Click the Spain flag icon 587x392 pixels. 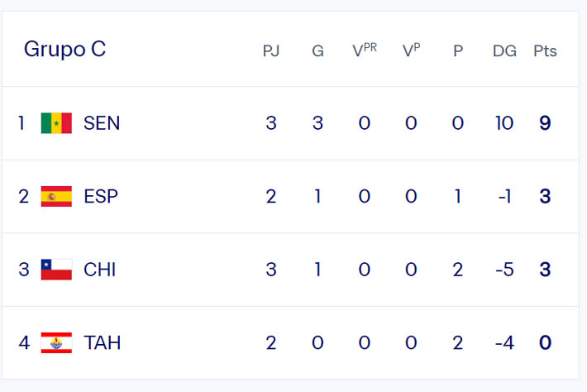tap(56, 196)
